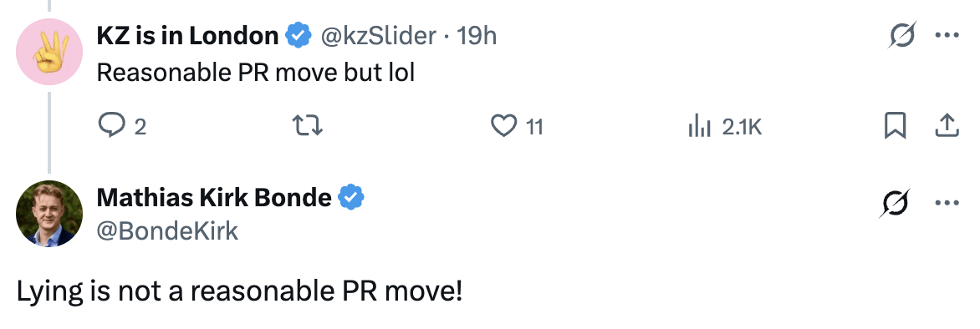Click Mathias Kirk Bonde's verified badge

(351, 197)
